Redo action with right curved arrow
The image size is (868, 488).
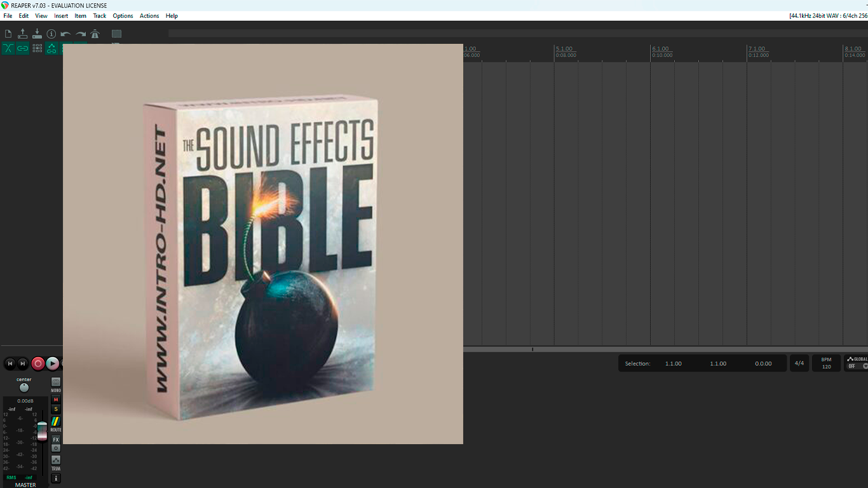(81, 34)
